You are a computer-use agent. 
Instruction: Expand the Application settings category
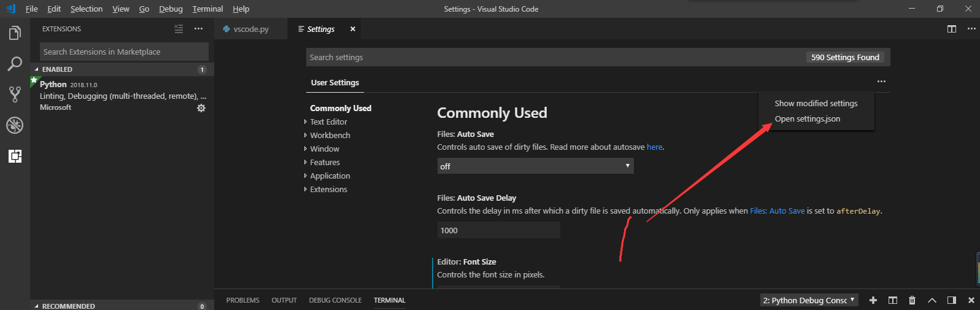point(330,176)
